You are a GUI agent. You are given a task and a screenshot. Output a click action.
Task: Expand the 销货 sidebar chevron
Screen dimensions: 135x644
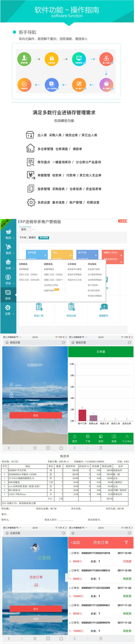pos(14,253)
